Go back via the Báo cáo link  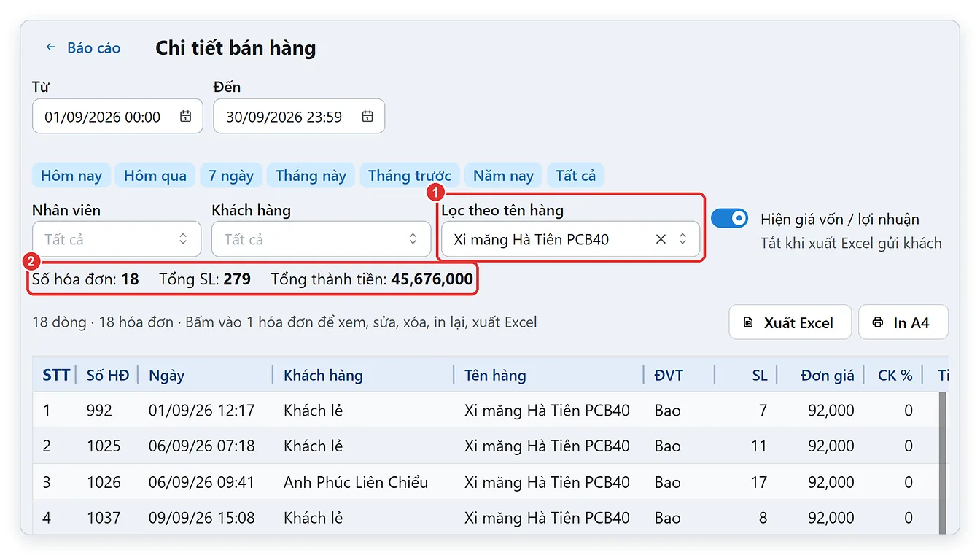click(x=94, y=48)
